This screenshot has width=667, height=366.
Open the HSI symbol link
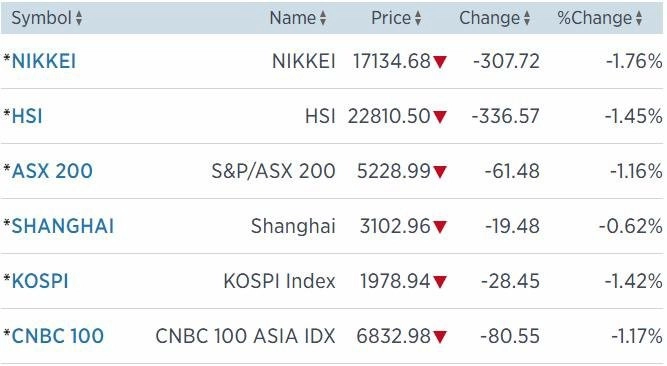click(27, 116)
